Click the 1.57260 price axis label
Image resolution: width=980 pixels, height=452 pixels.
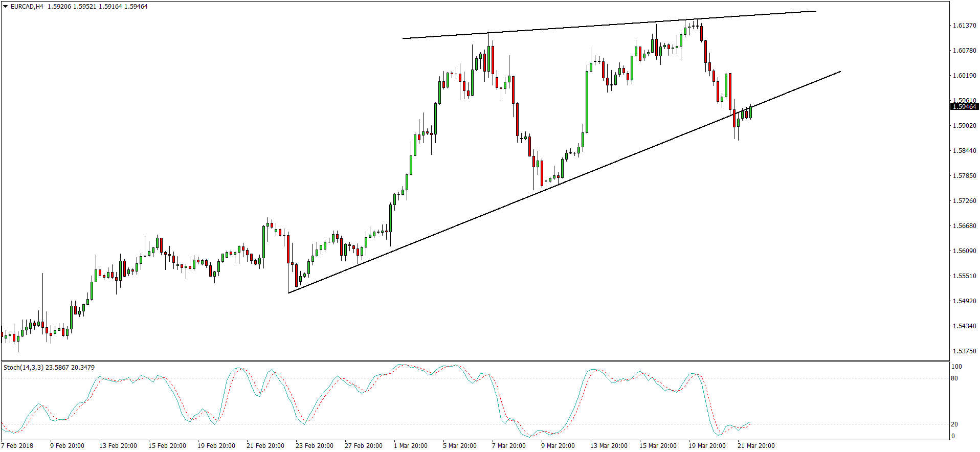(x=964, y=200)
